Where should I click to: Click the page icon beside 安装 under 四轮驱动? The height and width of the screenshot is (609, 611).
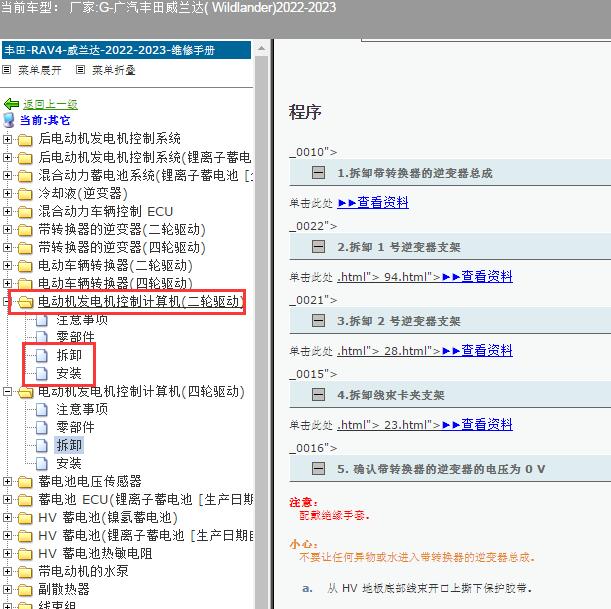point(42,463)
